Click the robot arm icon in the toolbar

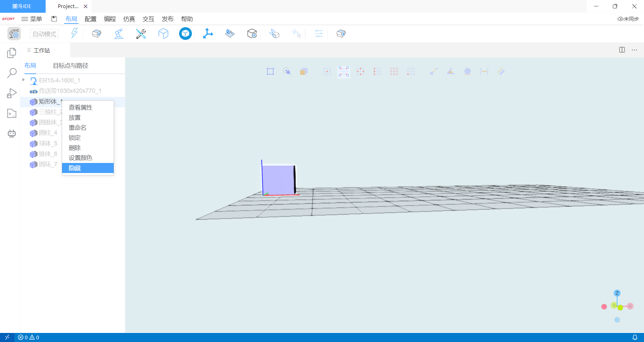coord(119,34)
